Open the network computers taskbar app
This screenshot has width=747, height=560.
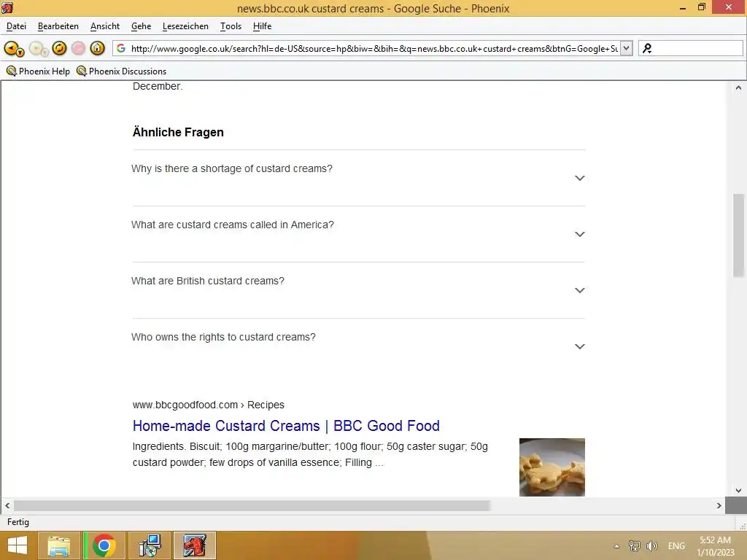[x=150, y=545]
